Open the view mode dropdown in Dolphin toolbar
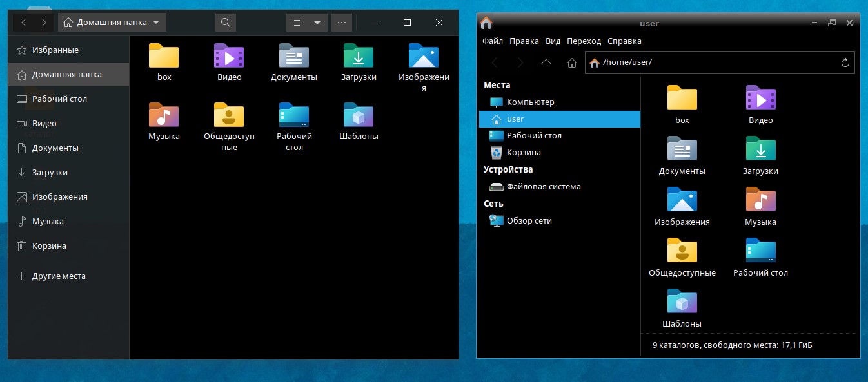Screen dimensions: 868x382 coord(306,22)
